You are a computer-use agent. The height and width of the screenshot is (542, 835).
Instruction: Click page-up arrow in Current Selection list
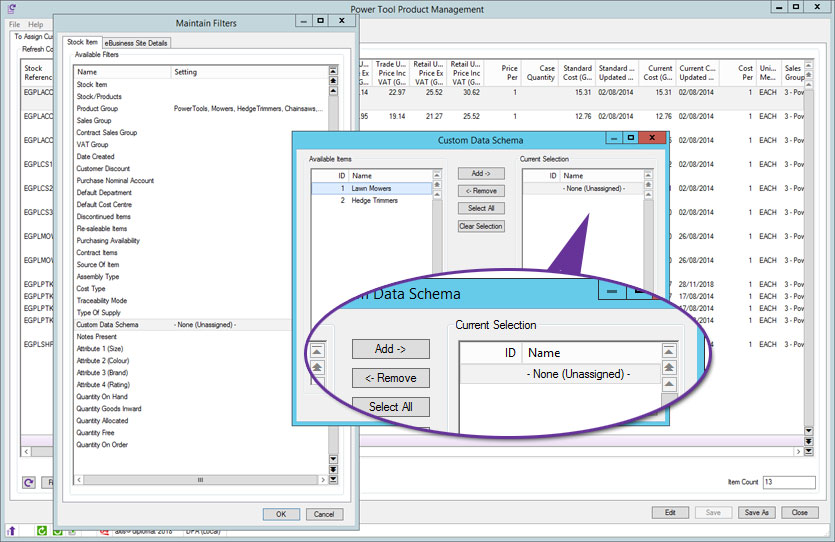click(648, 185)
